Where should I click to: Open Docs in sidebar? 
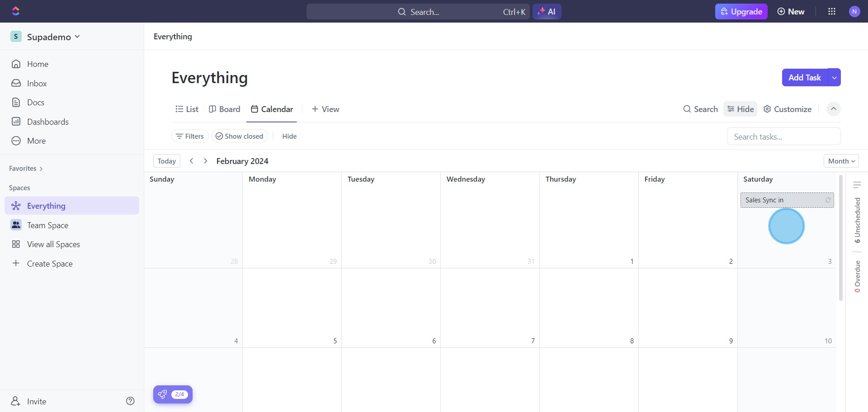(72, 103)
